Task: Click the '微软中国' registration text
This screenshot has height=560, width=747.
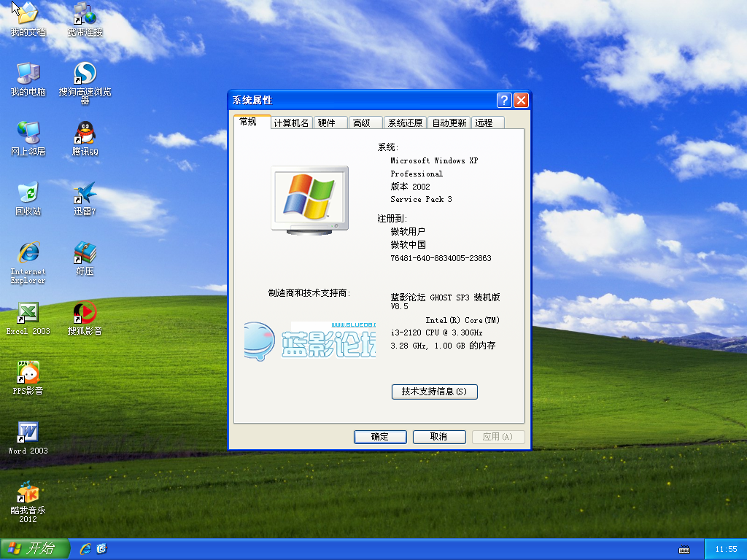Action: pos(409,245)
